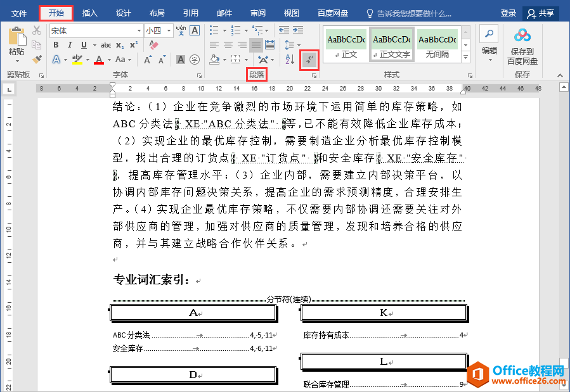Expand the line spacing options arrow
Screen dimensions: 570x392
tap(299, 45)
